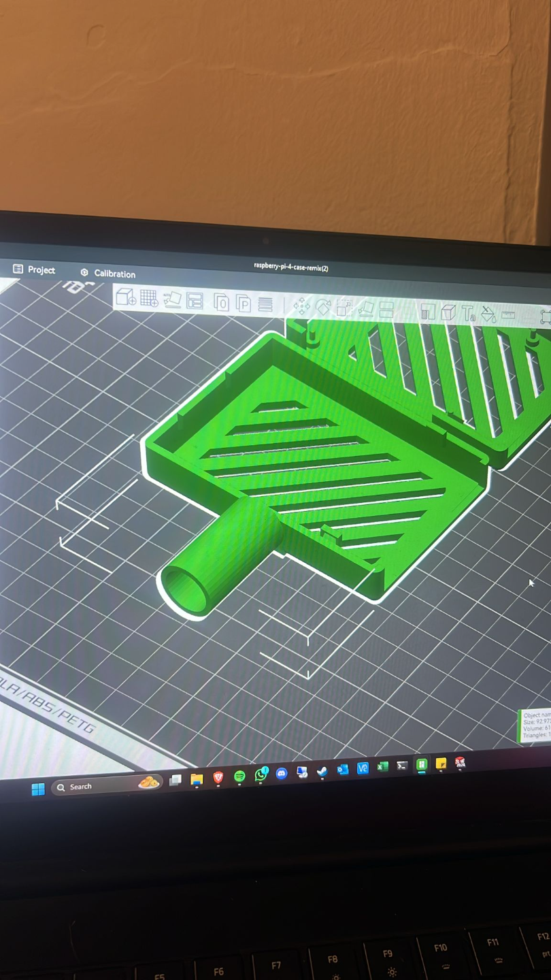The width and height of the screenshot is (551, 980).
Task: Select the Lay on face tool
Action: [366, 310]
